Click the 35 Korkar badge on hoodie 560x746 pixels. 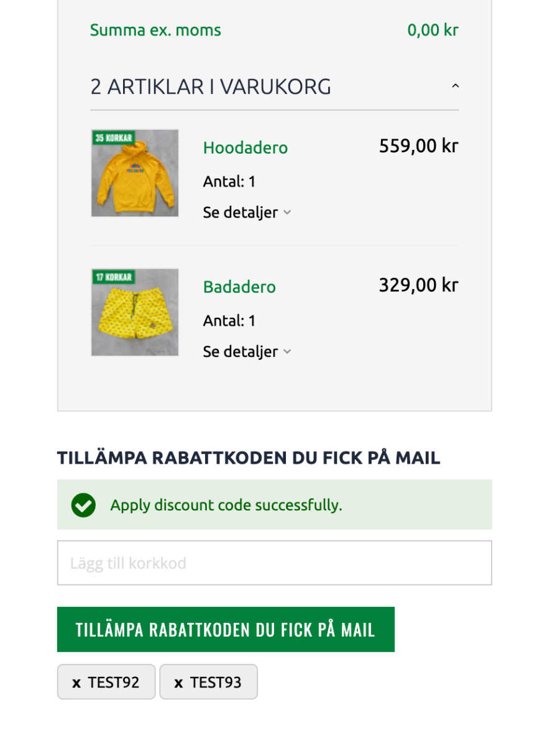pos(114,137)
